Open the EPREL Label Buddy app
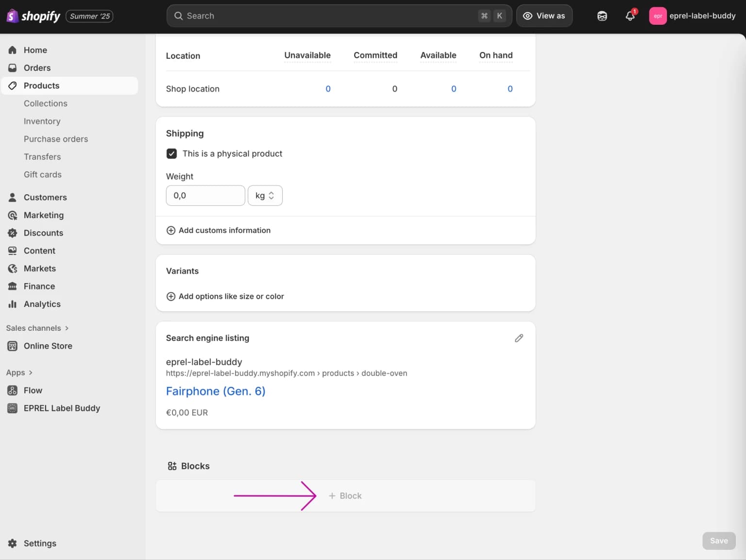The height and width of the screenshot is (560, 746). [62, 408]
